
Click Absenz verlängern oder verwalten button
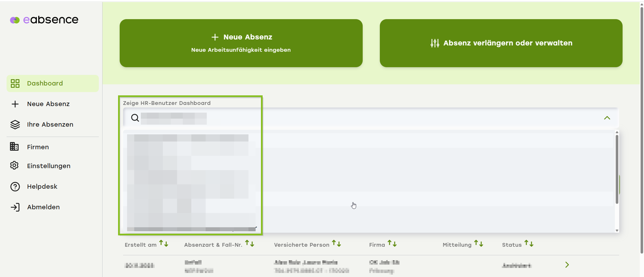(501, 43)
